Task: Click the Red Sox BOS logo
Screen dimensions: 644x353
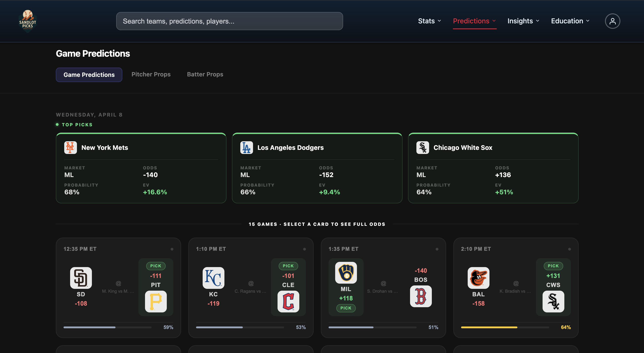Action: coord(421,296)
